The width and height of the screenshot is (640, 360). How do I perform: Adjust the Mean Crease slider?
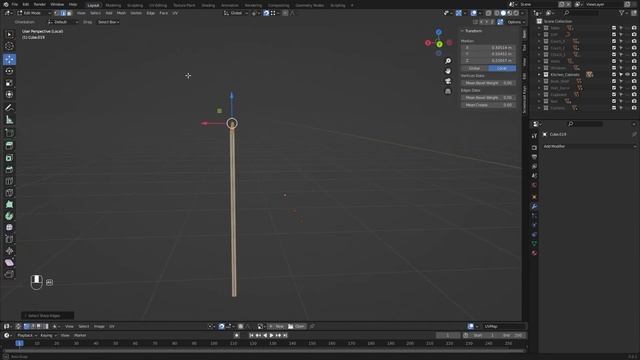point(488,105)
